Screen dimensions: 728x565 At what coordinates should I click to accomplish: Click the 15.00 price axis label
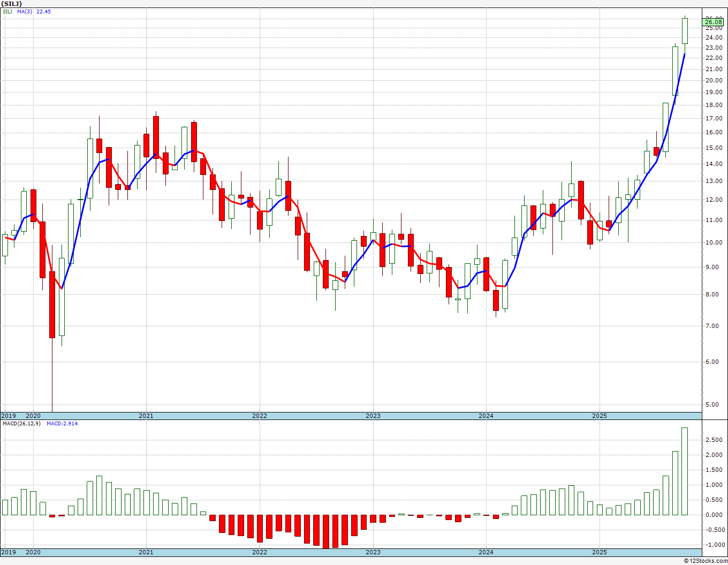pyautogui.click(x=714, y=148)
